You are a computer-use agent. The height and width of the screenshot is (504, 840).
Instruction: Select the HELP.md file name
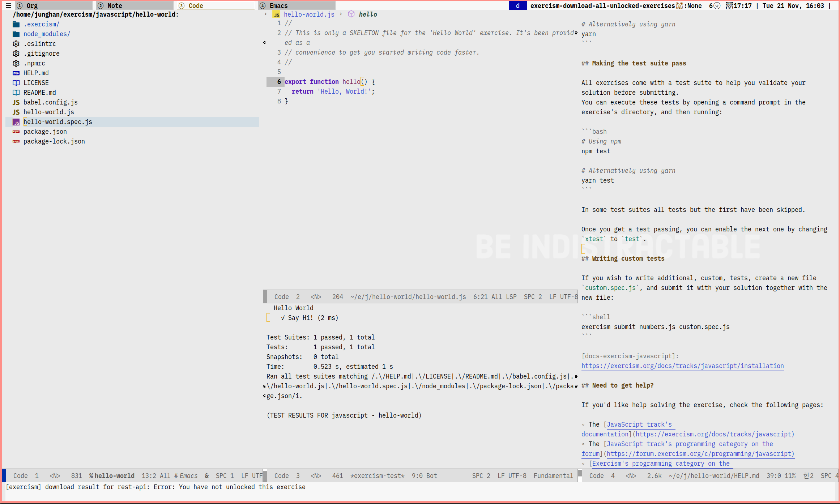coord(36,73)
